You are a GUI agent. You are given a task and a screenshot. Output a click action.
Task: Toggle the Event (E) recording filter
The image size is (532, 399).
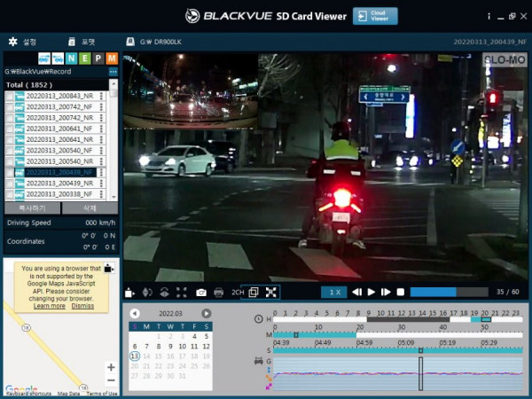(x=85, y=59)
